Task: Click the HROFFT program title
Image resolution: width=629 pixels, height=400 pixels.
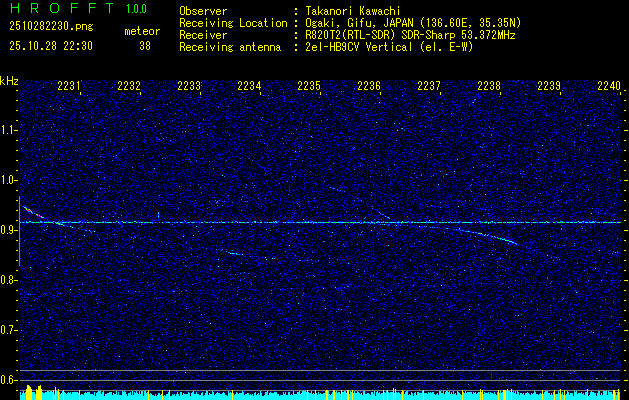Action: [61, 8]
